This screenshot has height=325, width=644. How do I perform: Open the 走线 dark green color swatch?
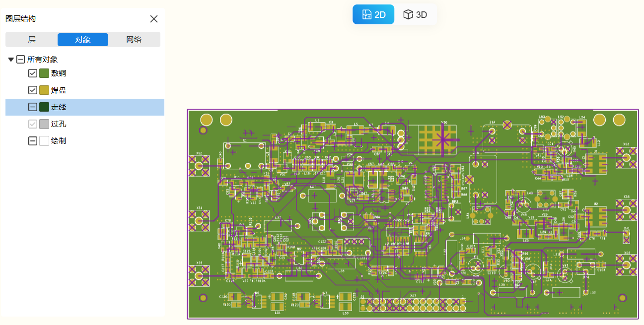click(44, 107)
